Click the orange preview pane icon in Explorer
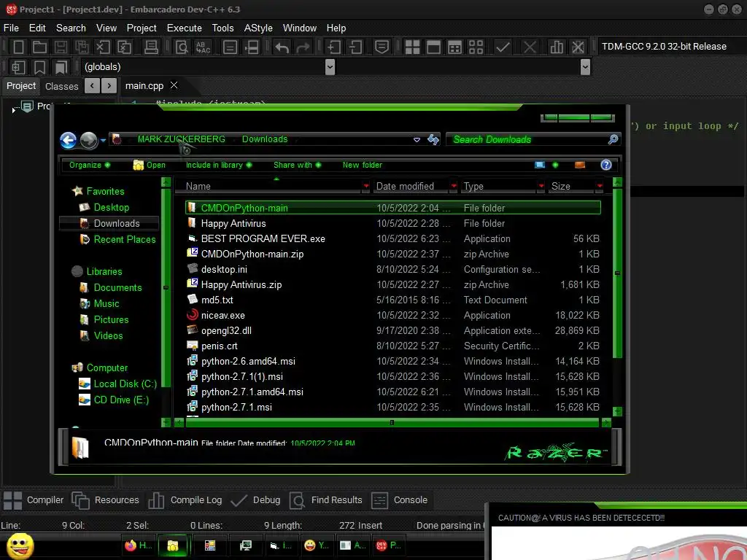747x560 pixels. pyautogui.click(x=580, y=165)
